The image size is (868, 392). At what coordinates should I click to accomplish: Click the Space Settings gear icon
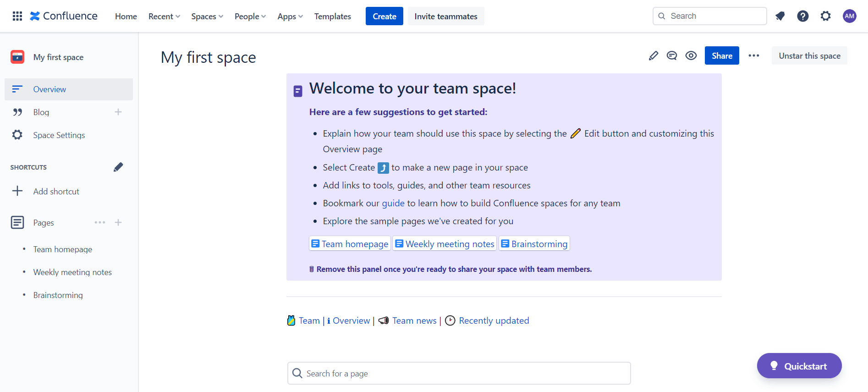(x=17, y=135)
